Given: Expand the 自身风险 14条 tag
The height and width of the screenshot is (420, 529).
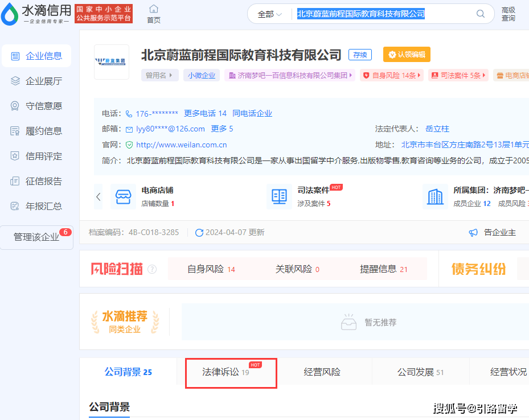Looking at the screenshot, I should tap(391, 75).
